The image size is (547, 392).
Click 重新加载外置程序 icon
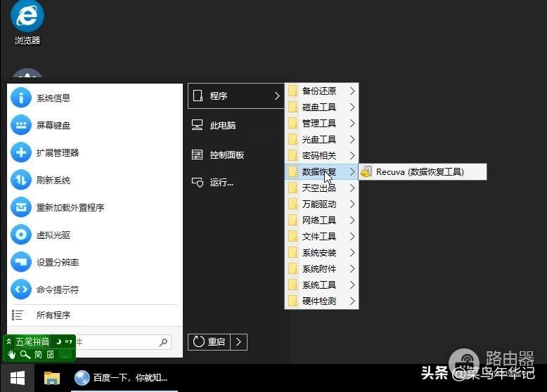pyautogui.click(x=21, y=208)
